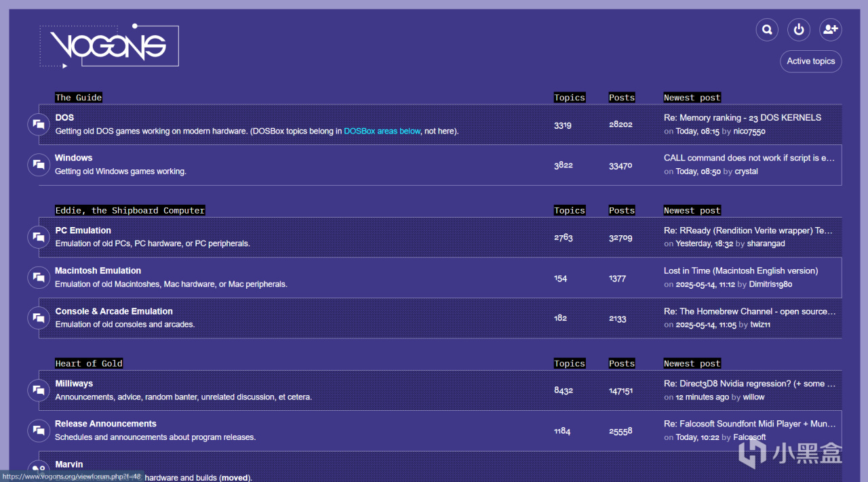
Task: Click the '12 minutes ago' timestamp
Action: pyautogui.click(x=703, y=397)
